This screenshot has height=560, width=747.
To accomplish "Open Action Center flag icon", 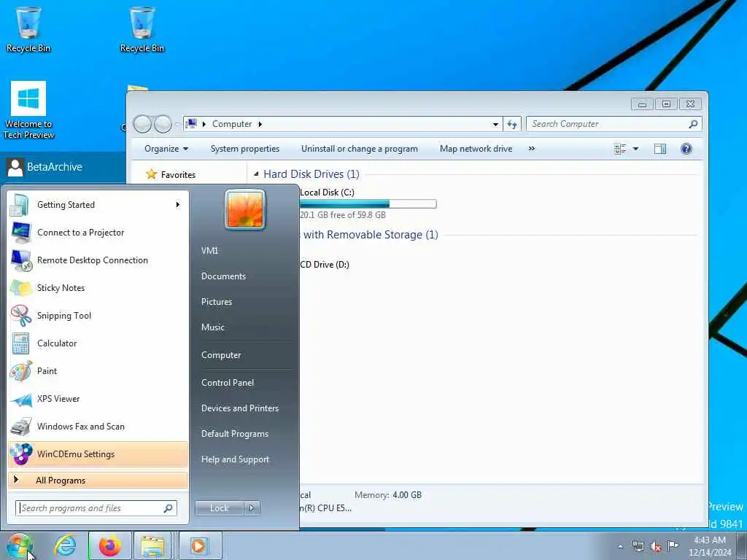I will [x=673, y=545].
